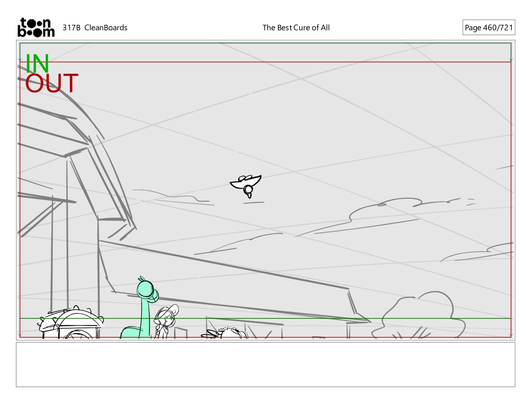Click the girl character with the hat
The height and width of the screenshot is (411, 532).
point(166,321)
